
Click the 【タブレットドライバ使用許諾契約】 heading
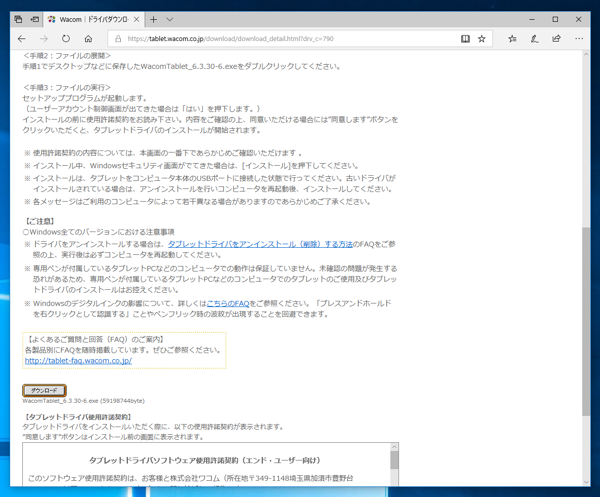78,417
